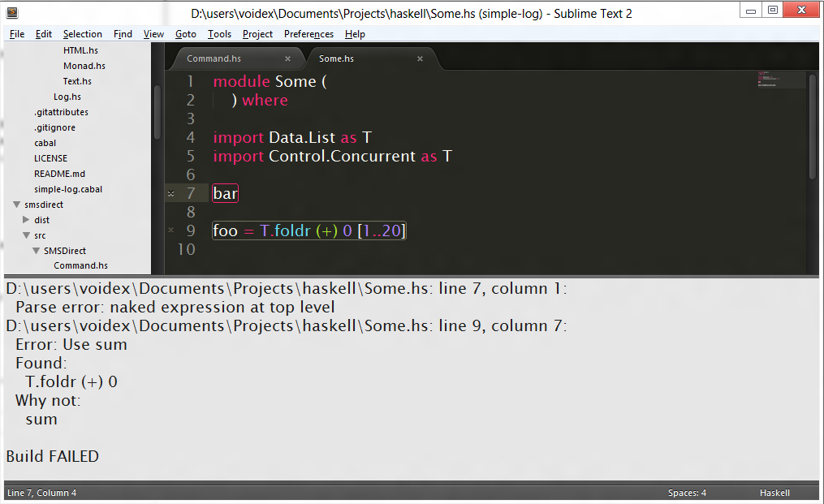Open the Goto menu
The image size is (824, 504).
coord(185,34)
